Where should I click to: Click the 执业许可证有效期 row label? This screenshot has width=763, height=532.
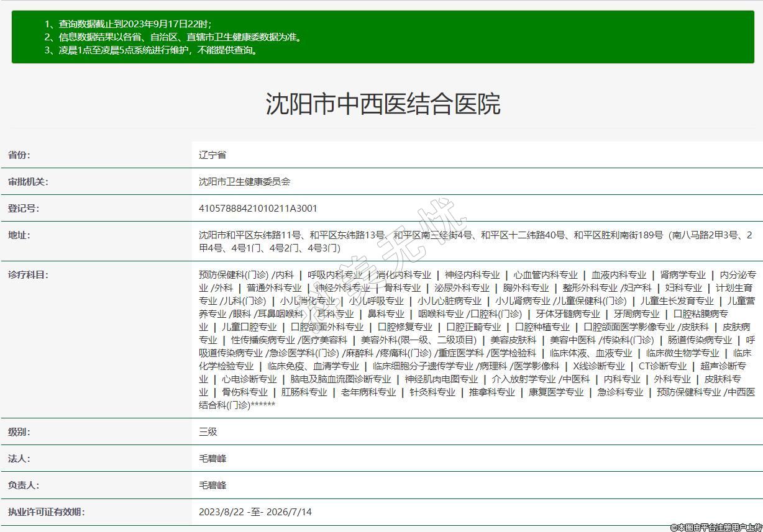(46, 512)
